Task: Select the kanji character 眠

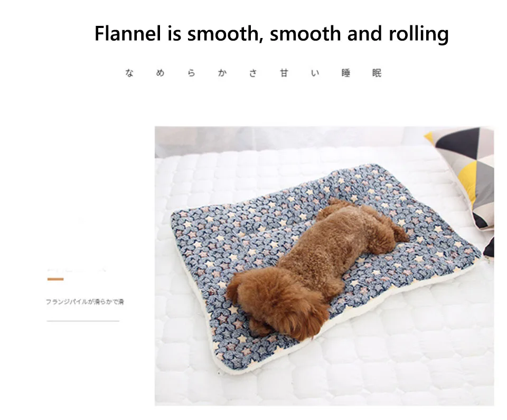Action: click(377, 73)
